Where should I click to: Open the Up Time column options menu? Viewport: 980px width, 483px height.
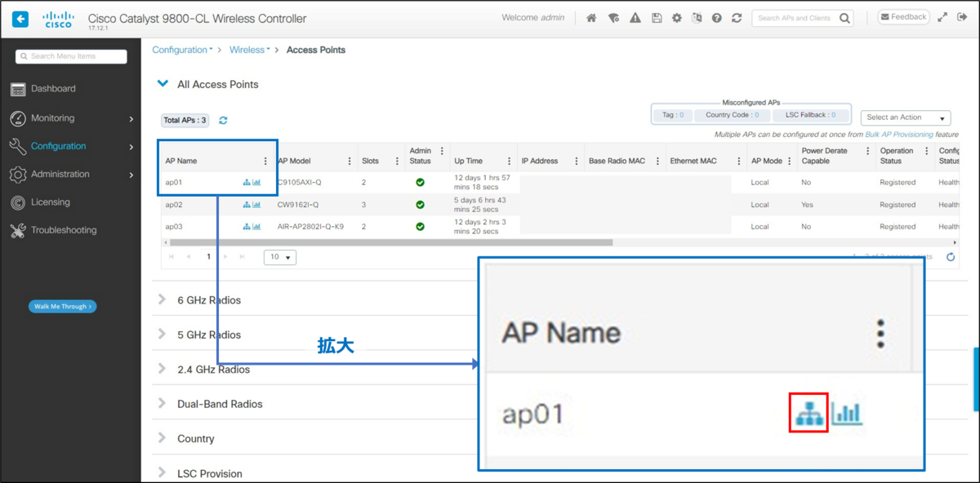tap(509, 161)
